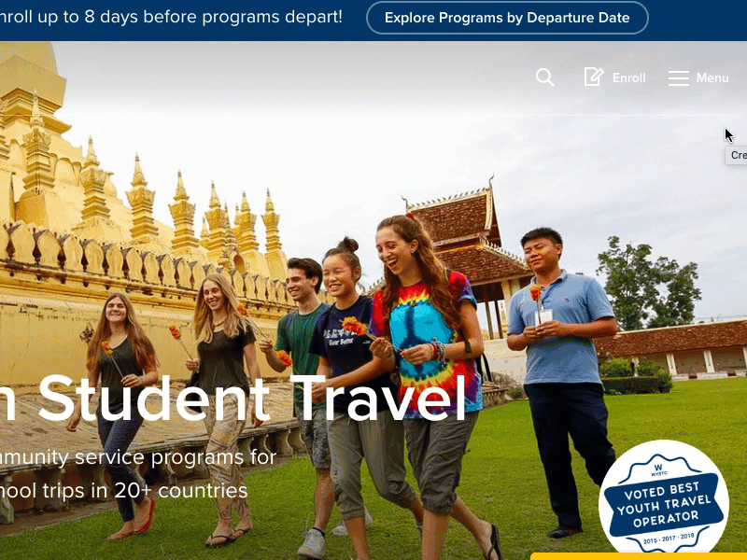This screenshot has width=747, height=560.
Task: Open the hamburger menu icon
Action: [x=679, y=78]
